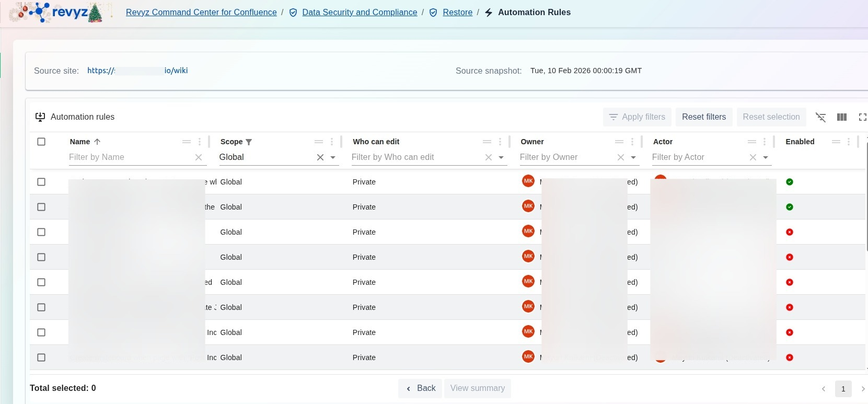Tick the select-all rows checkbox
The width and height of the screenshot is (868, 404).
click(41, 142)
